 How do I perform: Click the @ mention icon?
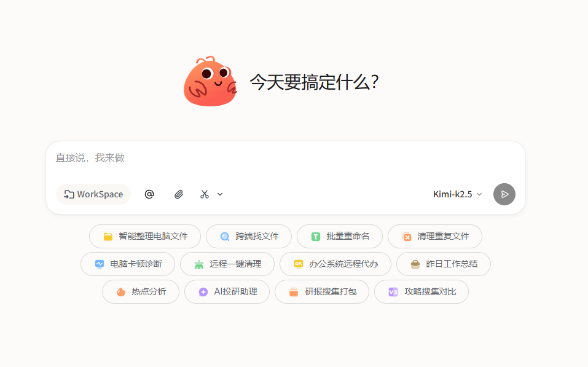[149, 194]
